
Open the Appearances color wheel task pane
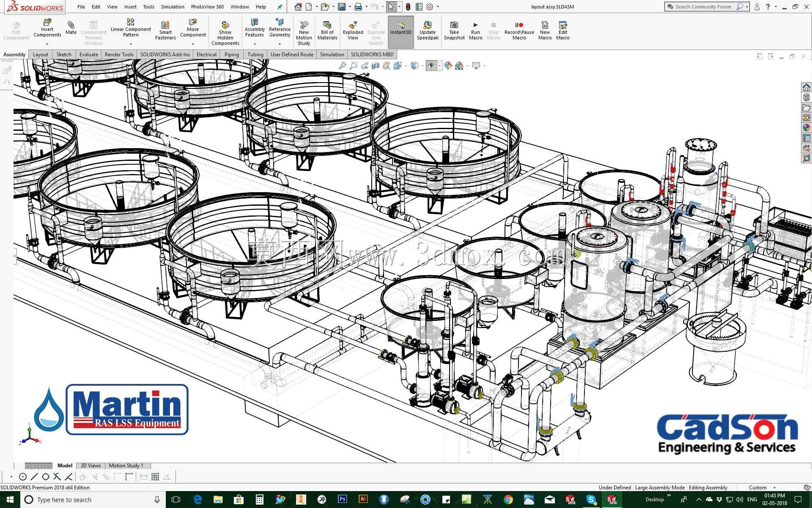pos(806,128)
